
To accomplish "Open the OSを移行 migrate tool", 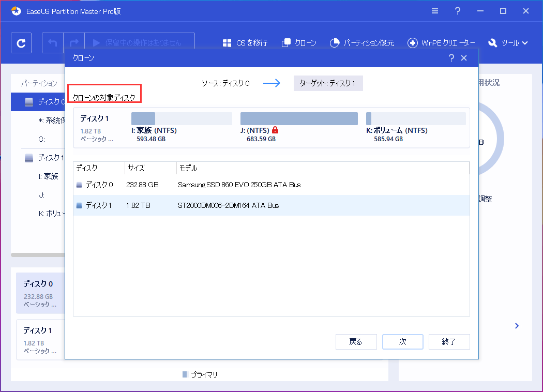I will click(x=245, y=43).
